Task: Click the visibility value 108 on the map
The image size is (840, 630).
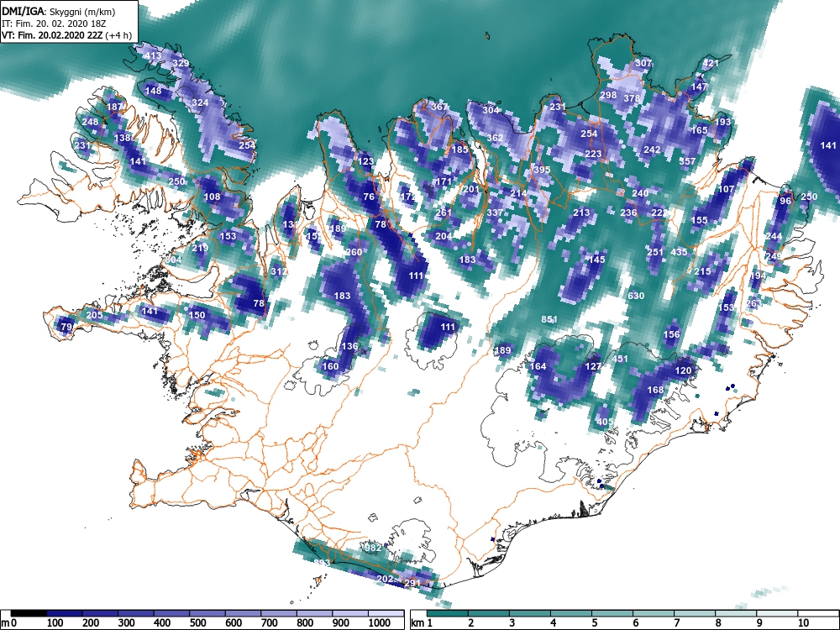Action: tap(213, 197)
